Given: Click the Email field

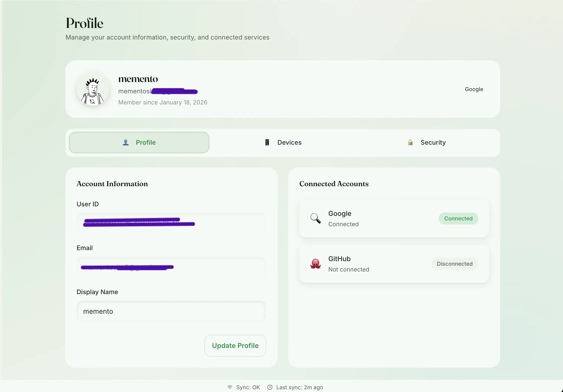Looking at the screenshot, I should (x=171, y=267).
